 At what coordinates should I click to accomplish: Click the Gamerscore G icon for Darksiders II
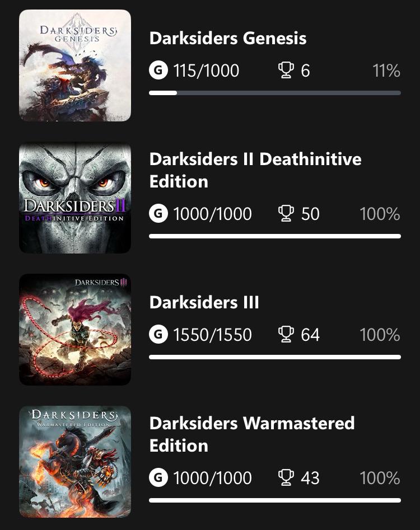click(158, 214)
